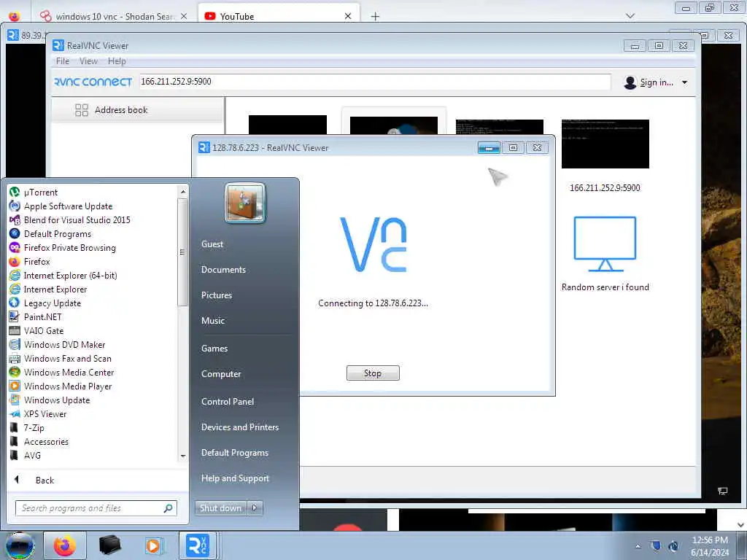
Task: Expand the Sign in dropdown arrow
Action: [684, 82]
